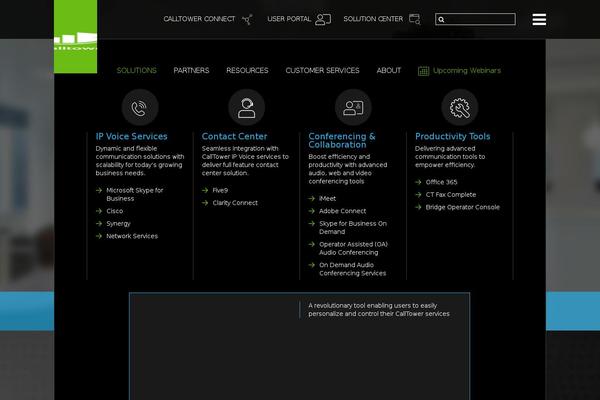Select Microsoft Skype for Business
This screenshot has width=600, height=400.
coord(134,194)
